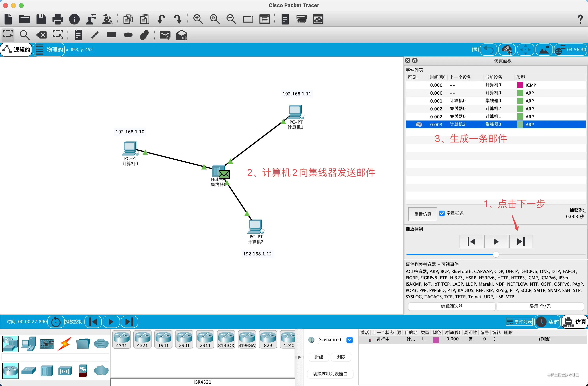Click the help question mark icon
This screenshot has height=386, width=588.
(580, 19)
